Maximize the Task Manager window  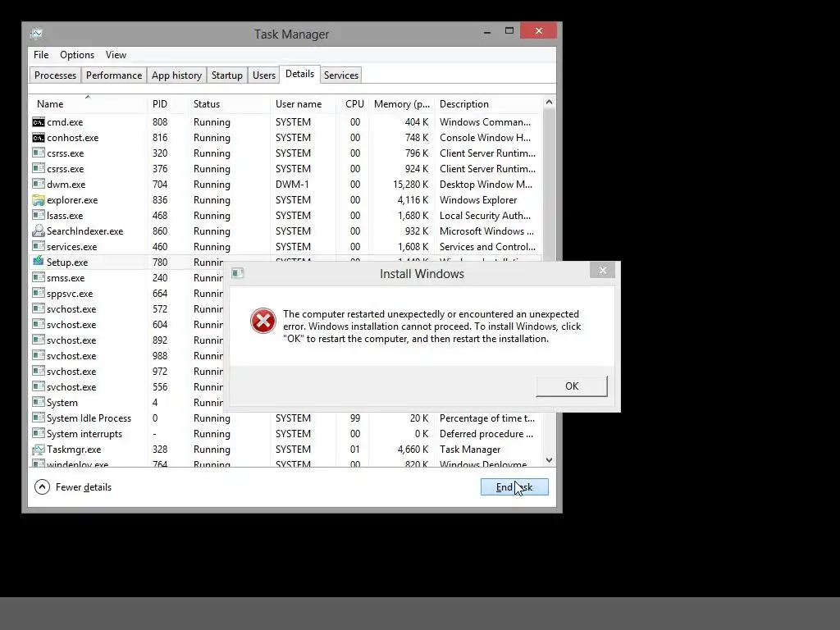pyautogui.click(x=509, y=31)
